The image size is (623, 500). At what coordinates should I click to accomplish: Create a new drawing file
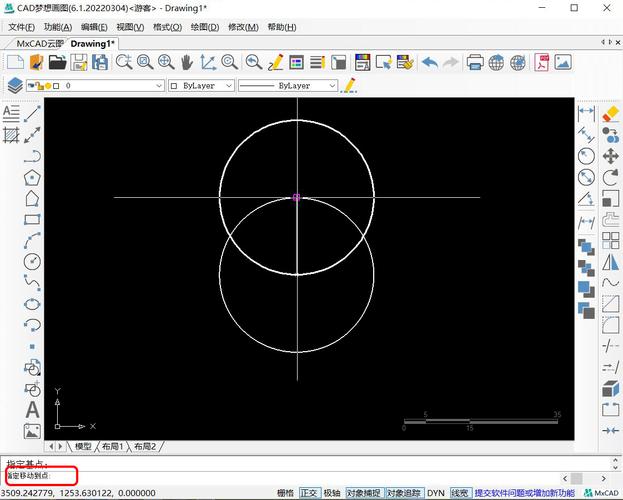click(x=15, y=62)
